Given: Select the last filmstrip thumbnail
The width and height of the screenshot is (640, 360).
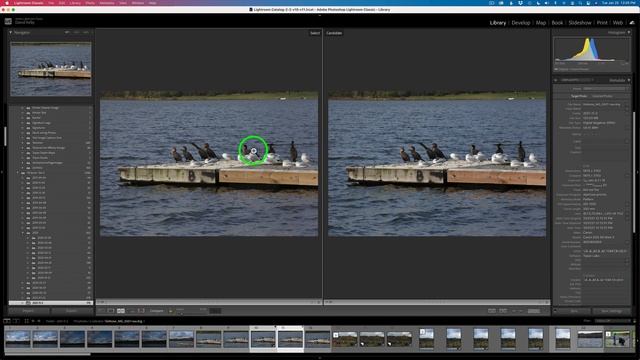Looking at the screenshot, I should 618,339.
